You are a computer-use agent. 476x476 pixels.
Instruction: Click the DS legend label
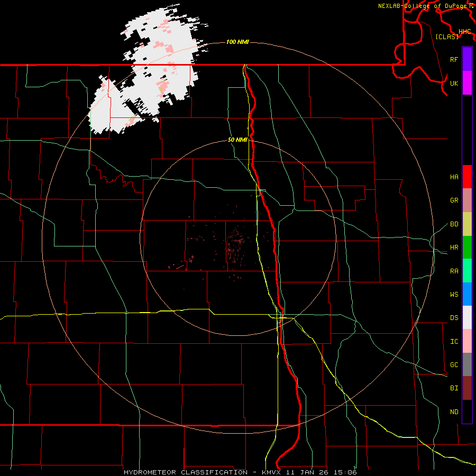click(x=454, y=318)
